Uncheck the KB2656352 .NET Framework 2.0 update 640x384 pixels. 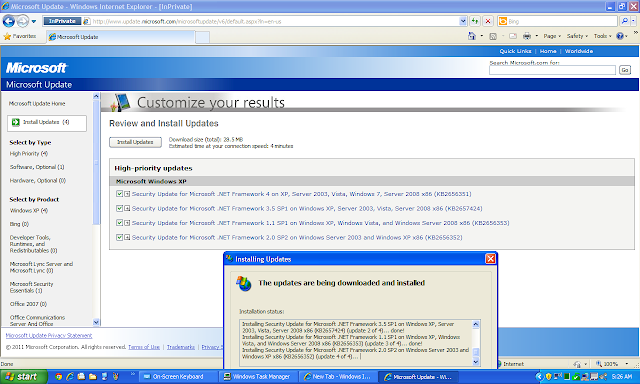point(119,237)
